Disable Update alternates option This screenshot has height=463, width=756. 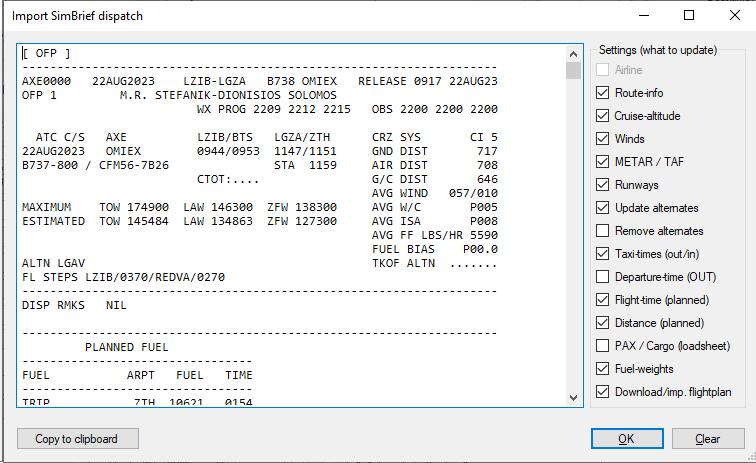(x=602, y=208)
